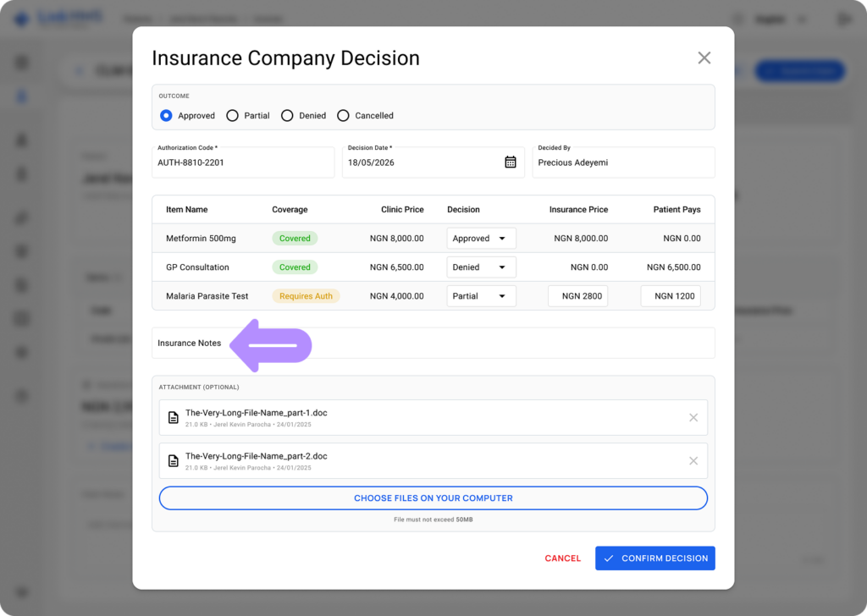Screen dimensions: 867x616
Task: Remove attachment part-2.doc
Action: [693, 461]
